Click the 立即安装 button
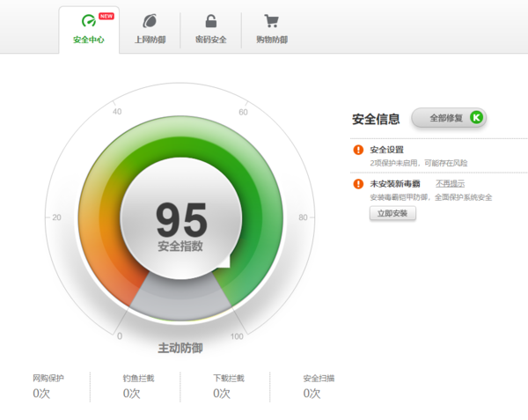The width and height of the screenshot is (528, 420). [392, 213]
